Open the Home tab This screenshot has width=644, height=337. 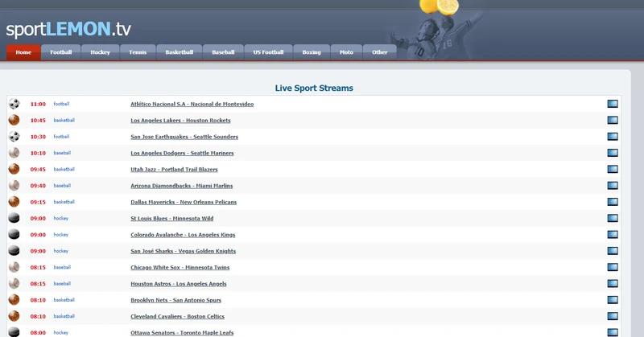[23, 52]
